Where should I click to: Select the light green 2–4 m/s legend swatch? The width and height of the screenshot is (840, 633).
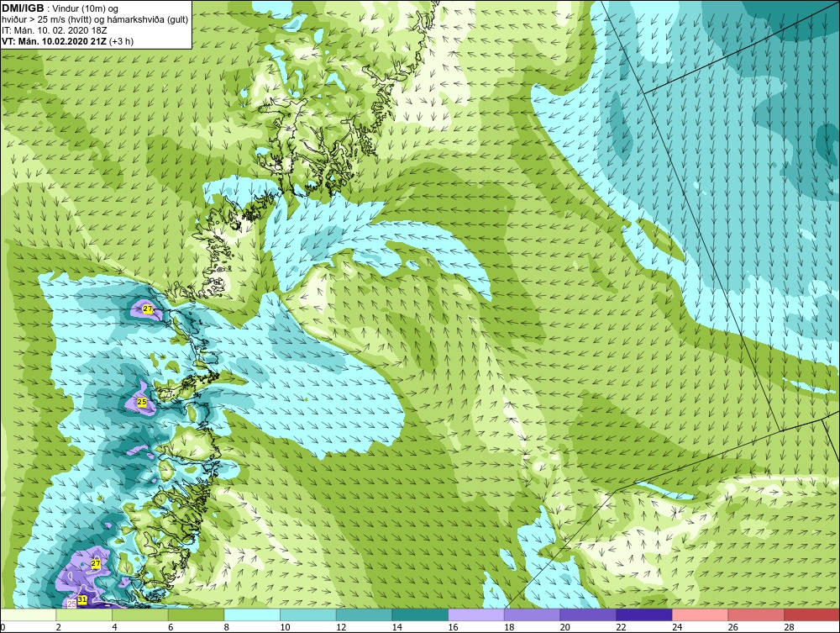pyautogui.click(x=84, y=615)
